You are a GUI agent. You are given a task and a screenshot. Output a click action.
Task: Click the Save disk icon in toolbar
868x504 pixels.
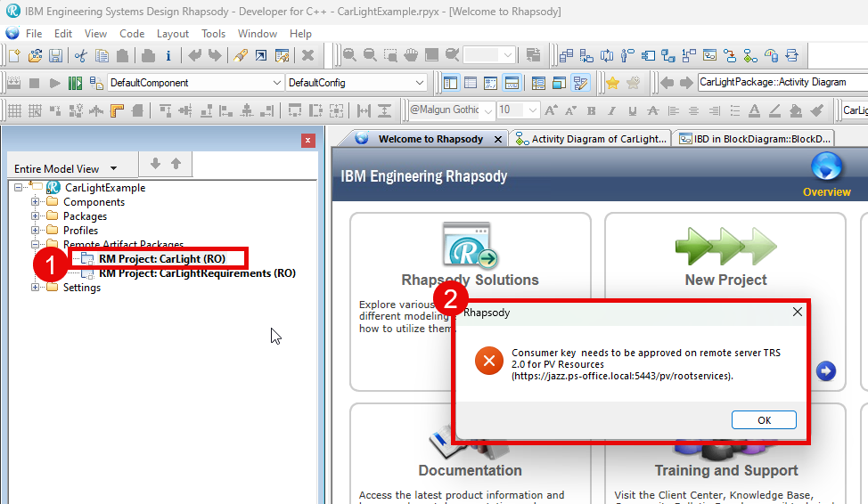point(55,55)
